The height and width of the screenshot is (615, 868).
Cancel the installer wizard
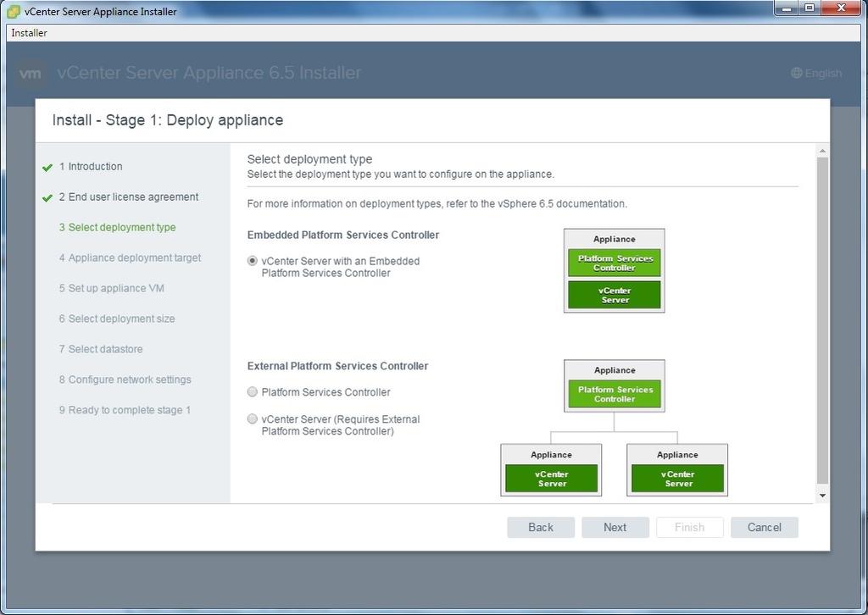(765, 527)
